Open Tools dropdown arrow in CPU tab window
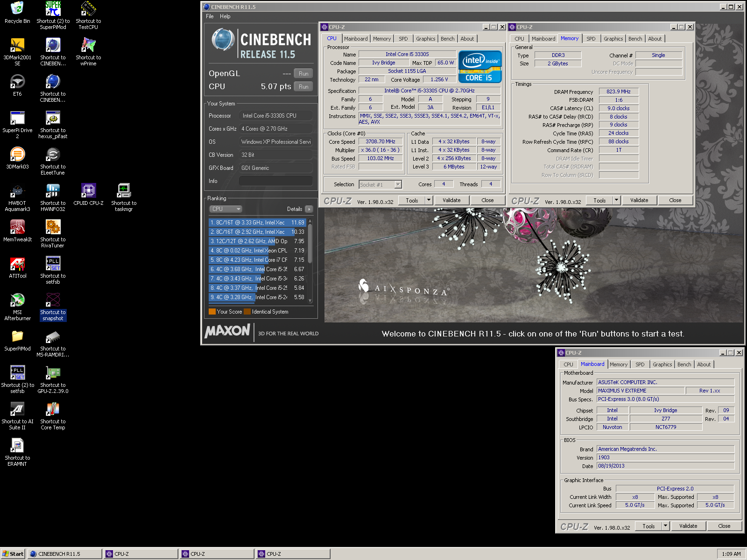Viewport: 747px width, 560px height. [x=429, y=200]
